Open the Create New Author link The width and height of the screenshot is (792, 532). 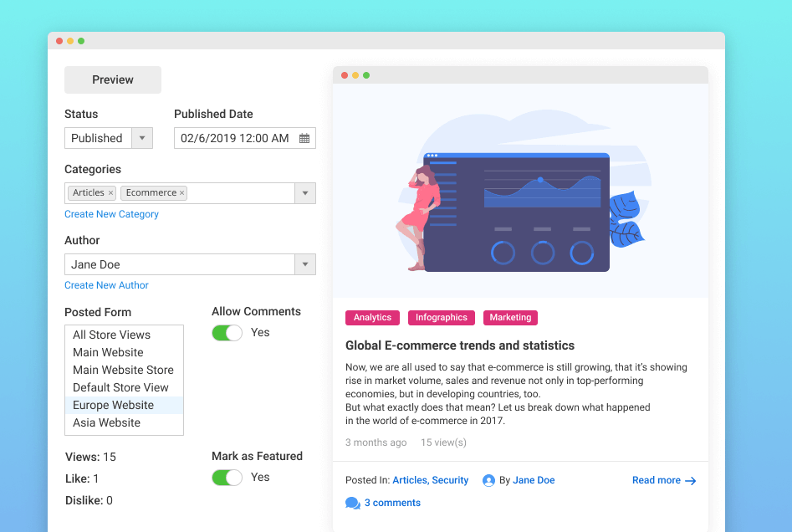(106, 285)
